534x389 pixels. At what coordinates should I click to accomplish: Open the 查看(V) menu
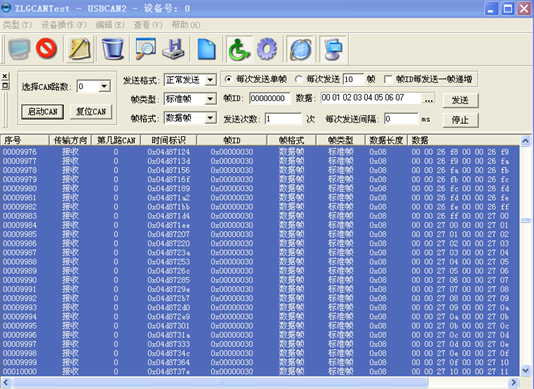[148, 25]
